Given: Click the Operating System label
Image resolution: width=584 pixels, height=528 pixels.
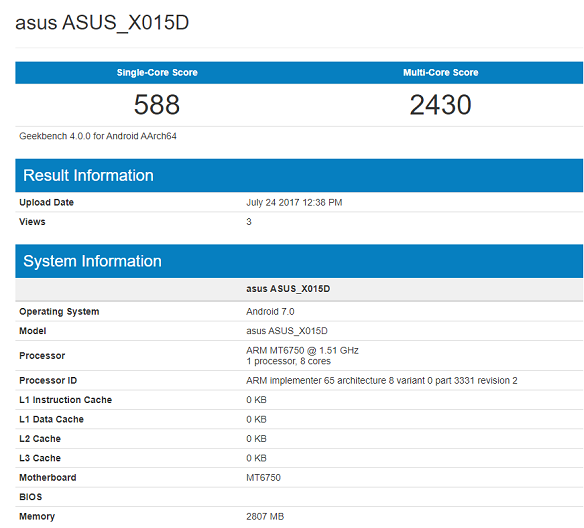Looking at the screenshot, I should click(x=59, y=311).
